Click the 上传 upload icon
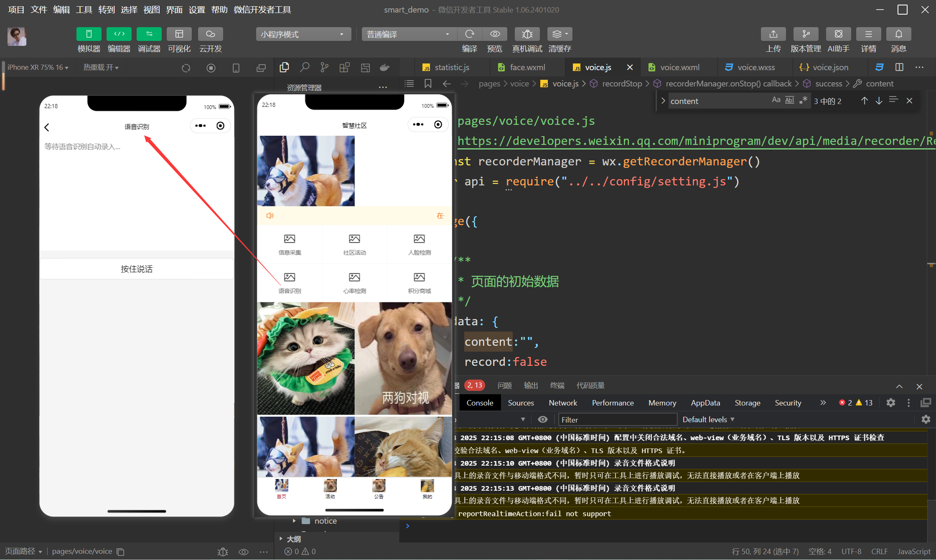This screenshot has height=560, width=936. coord(773,34)
